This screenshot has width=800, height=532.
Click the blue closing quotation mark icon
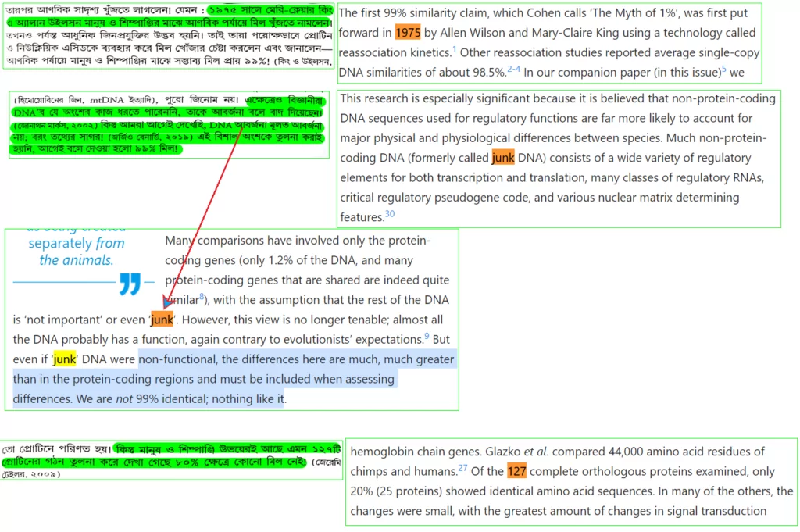click(130, 284)
